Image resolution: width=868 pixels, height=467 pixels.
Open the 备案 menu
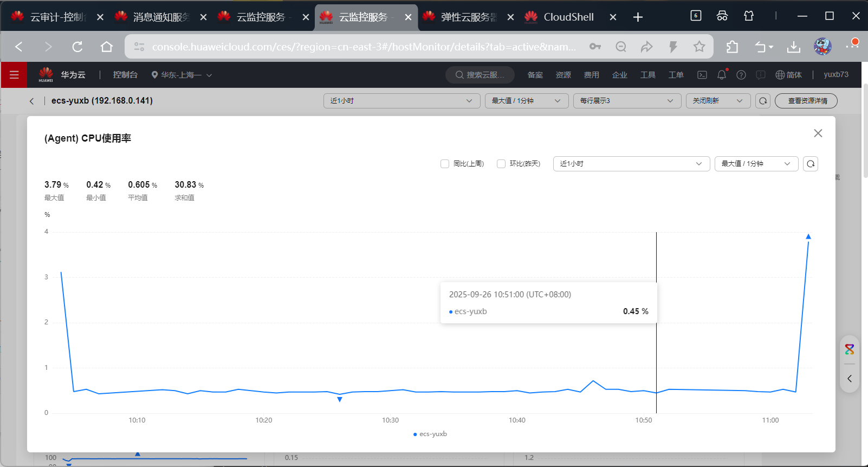click(x=535, y=75)
